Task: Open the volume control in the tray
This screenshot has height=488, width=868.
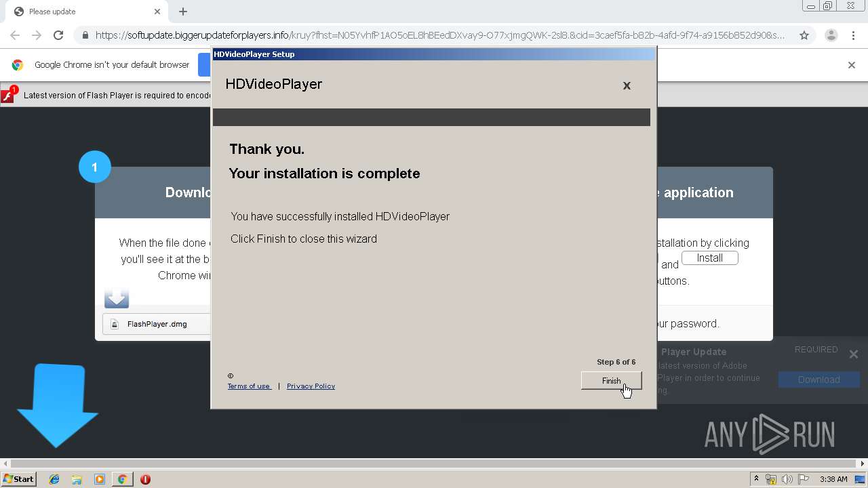Action: tap(787, 479)
